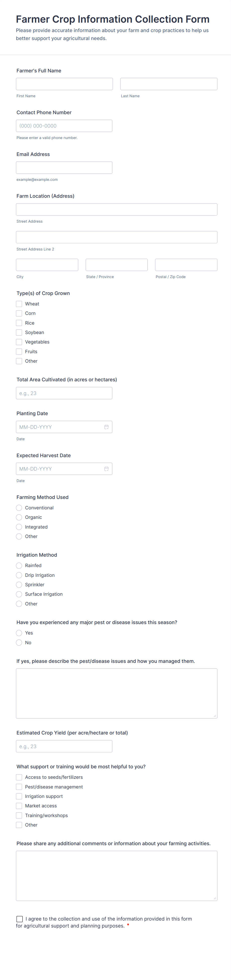This screenshot has height=980, width=231.
Task: Click the pest/disease description text area
Action: pos(117,693)
